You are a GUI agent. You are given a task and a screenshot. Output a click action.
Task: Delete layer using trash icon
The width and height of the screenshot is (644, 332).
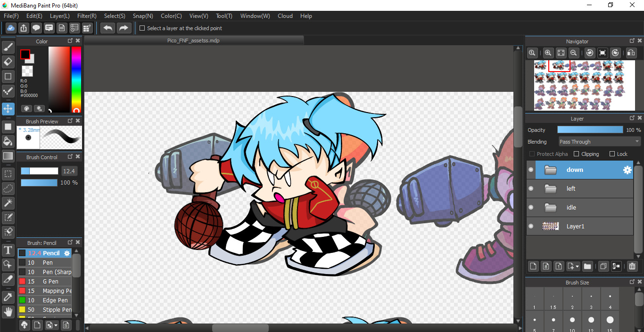tap(632, 267)
